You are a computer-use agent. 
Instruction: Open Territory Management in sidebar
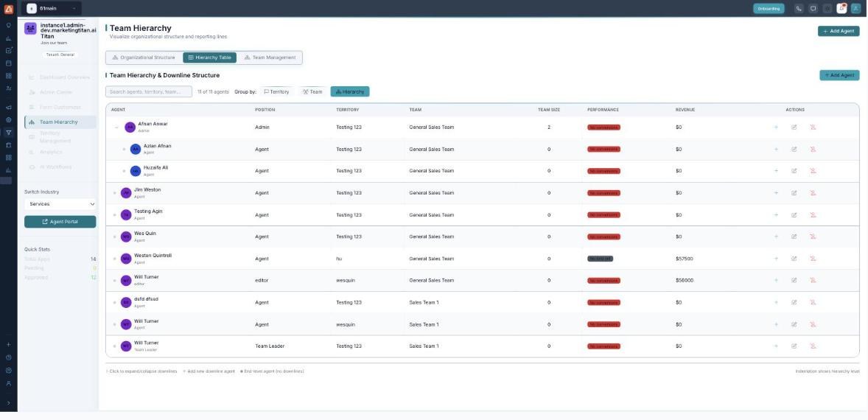[x=60, y=137]
